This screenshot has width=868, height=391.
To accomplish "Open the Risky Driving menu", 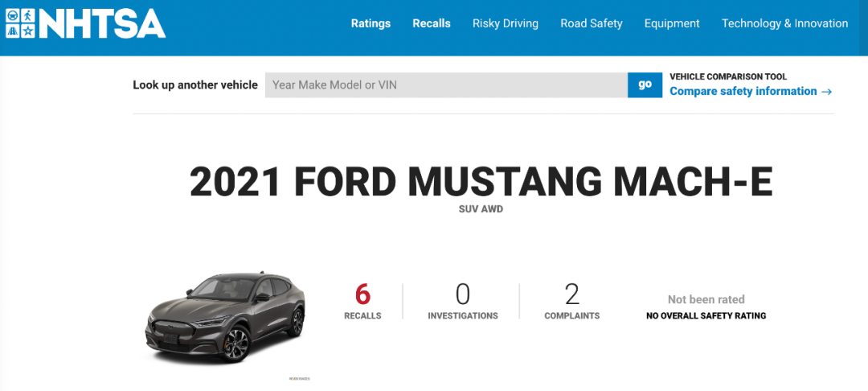I will coord(506,24).
